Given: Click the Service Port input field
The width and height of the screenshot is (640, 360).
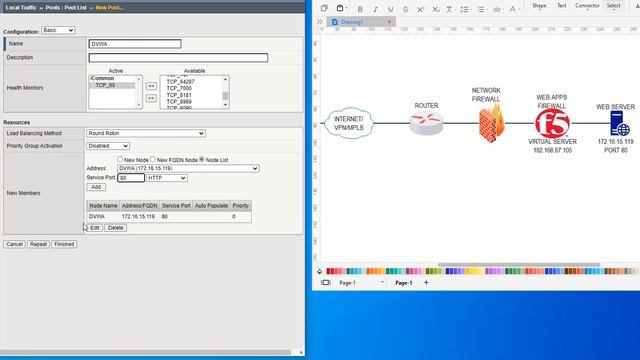Looking at the screenshot, I should click(x=131, y=178).
